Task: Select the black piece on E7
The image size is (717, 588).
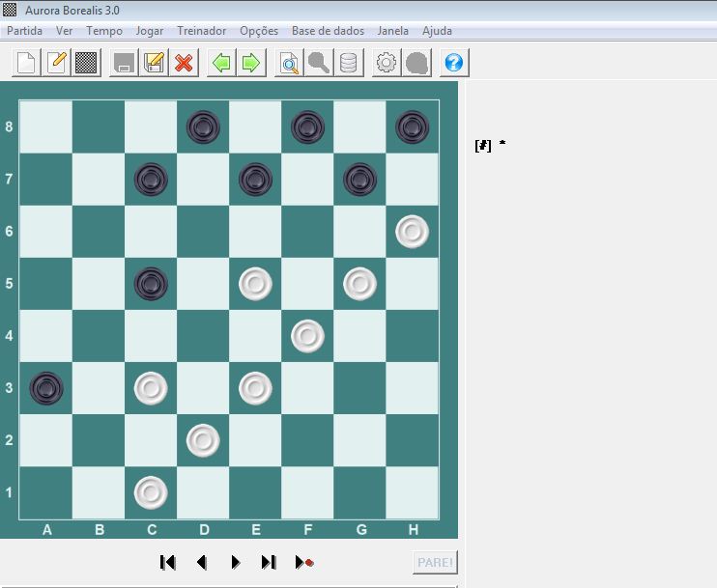Action: 255,179
